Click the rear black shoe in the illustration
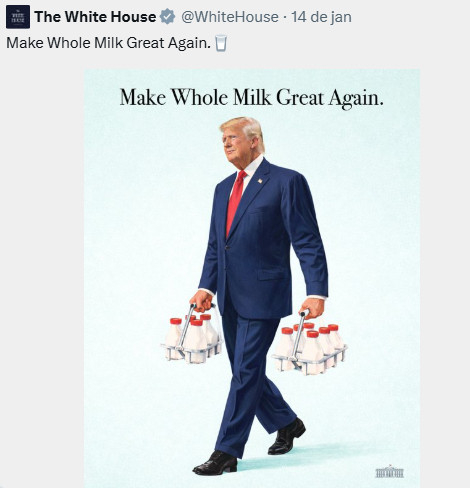The height and width of the screenshot is (488, 470). [x=286, y=436]
